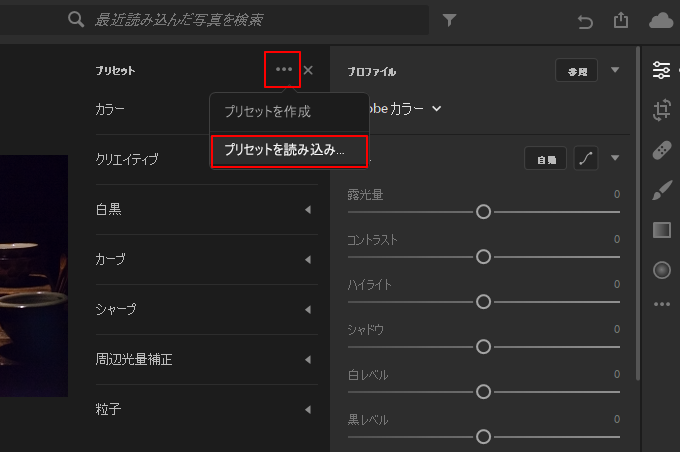Choose プリセットを読み込み menu item
Screen dimensions: 680x452
[289, 151]
